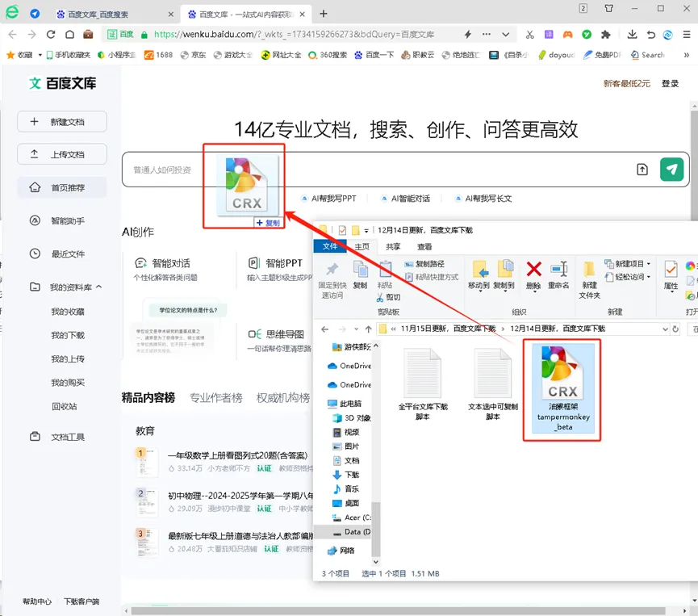Select 油猴框架 tampermonkey_beta CRX file
Image resolution: width=698 pixels, height=616 pixels.
pos(563,389)
